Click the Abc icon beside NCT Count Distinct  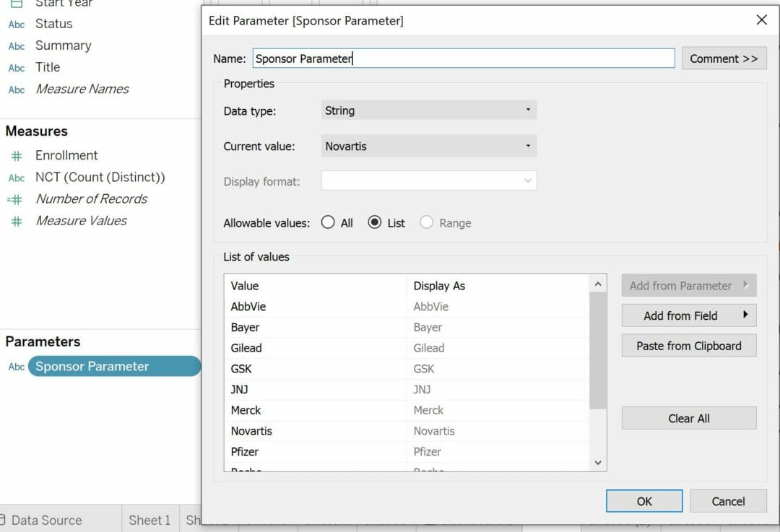(x=17, y=178)
